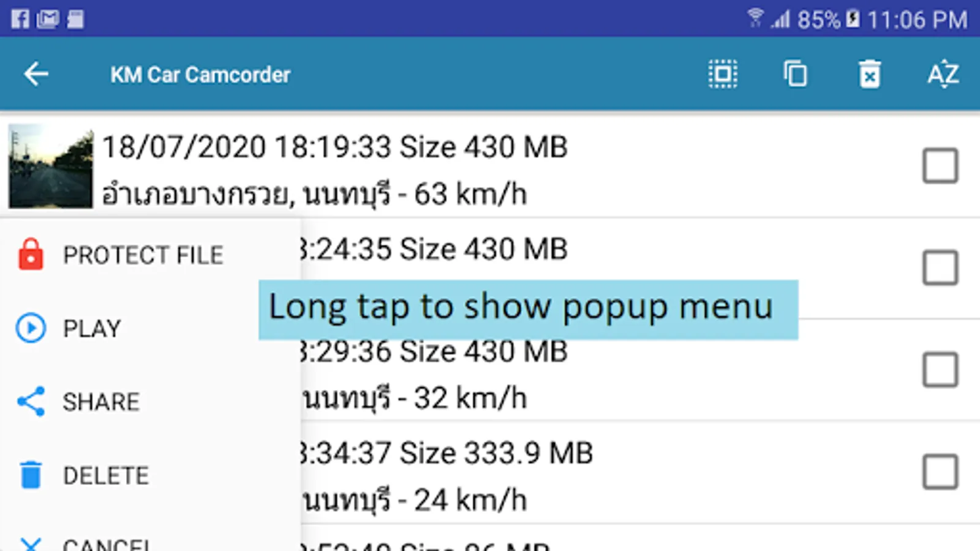Tap the red lock icon
Viewport: 980px width, 551px height.
[31, 254]
